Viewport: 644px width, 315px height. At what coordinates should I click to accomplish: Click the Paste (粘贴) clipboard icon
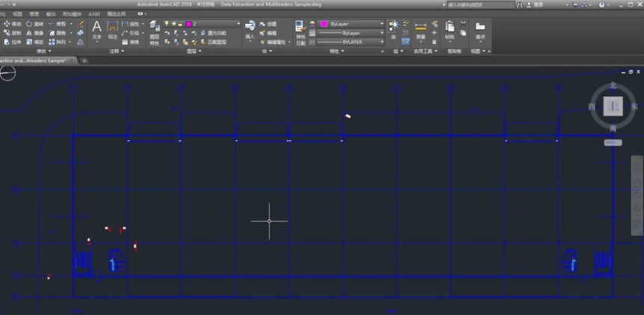[x=450, y=30]
